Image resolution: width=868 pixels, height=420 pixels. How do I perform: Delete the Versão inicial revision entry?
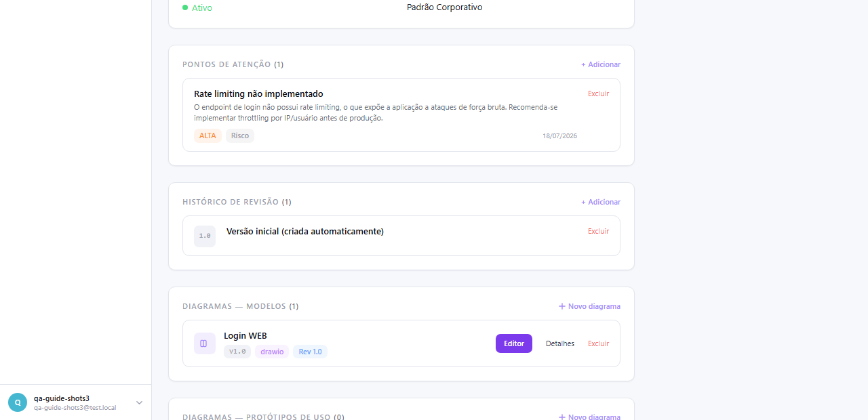(x=598, y=231)
